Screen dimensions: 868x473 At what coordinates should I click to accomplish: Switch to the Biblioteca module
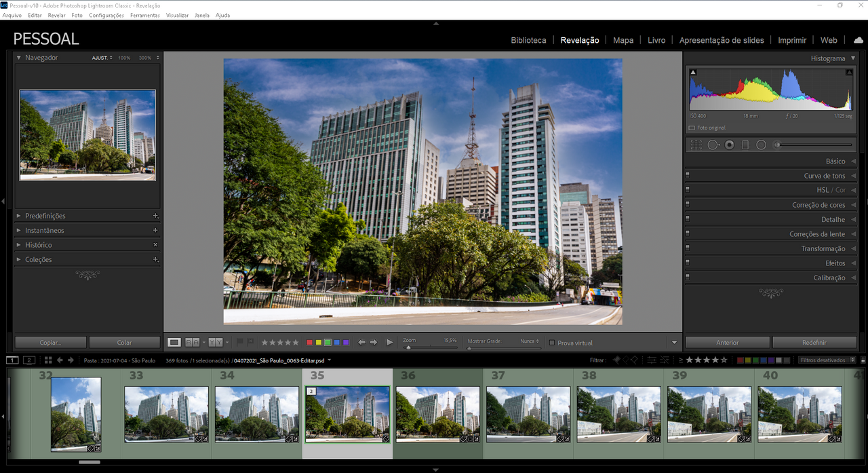pos(528,40)
